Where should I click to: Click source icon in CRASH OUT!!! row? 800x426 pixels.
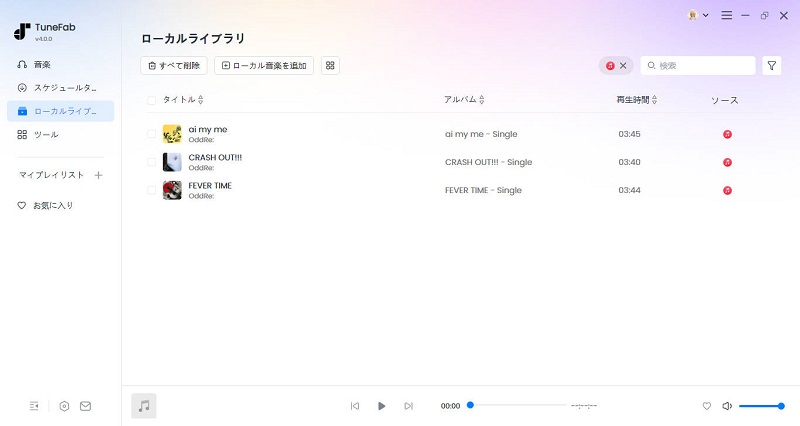pos(728,162)
